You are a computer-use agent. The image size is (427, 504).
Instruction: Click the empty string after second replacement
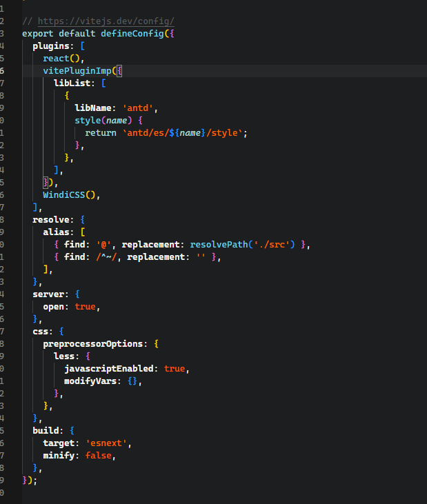click(x=201, y=257)
